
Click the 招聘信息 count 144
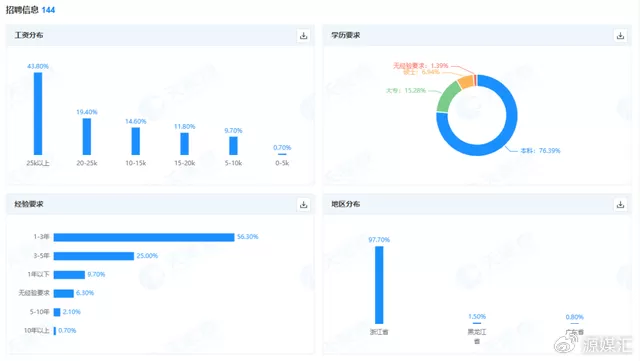(48, 10)
